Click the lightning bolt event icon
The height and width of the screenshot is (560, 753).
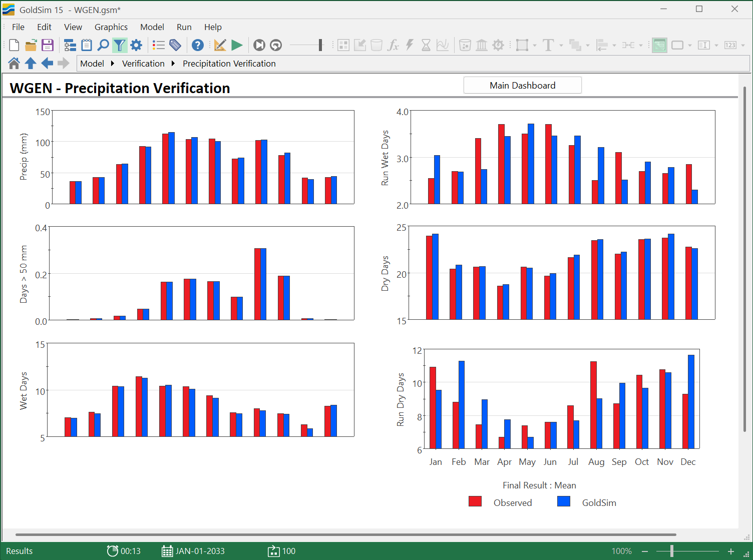[x=410, y=45]
